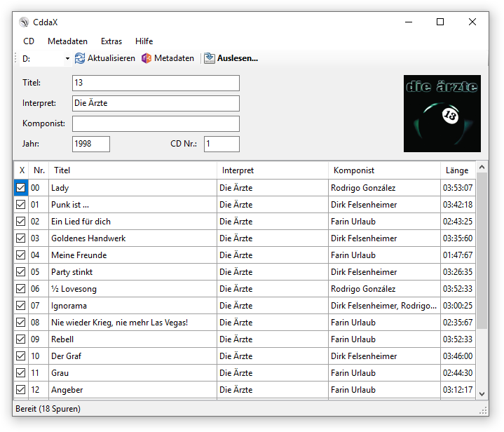This screenshot has width=504, height=432.
Task: Click the Jahr input field
Action: click(x=91, y=144)
